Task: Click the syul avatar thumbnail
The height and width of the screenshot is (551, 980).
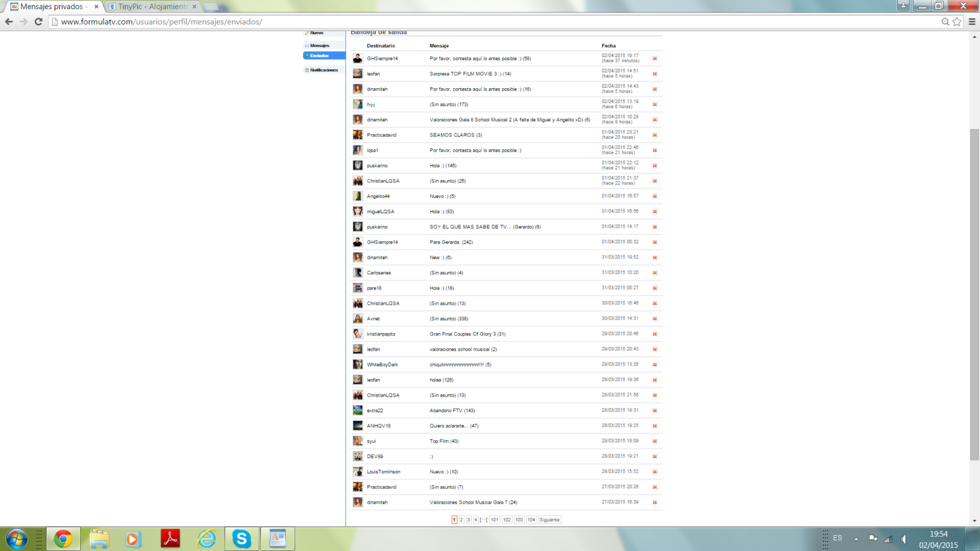Action: tap(358, 441)
